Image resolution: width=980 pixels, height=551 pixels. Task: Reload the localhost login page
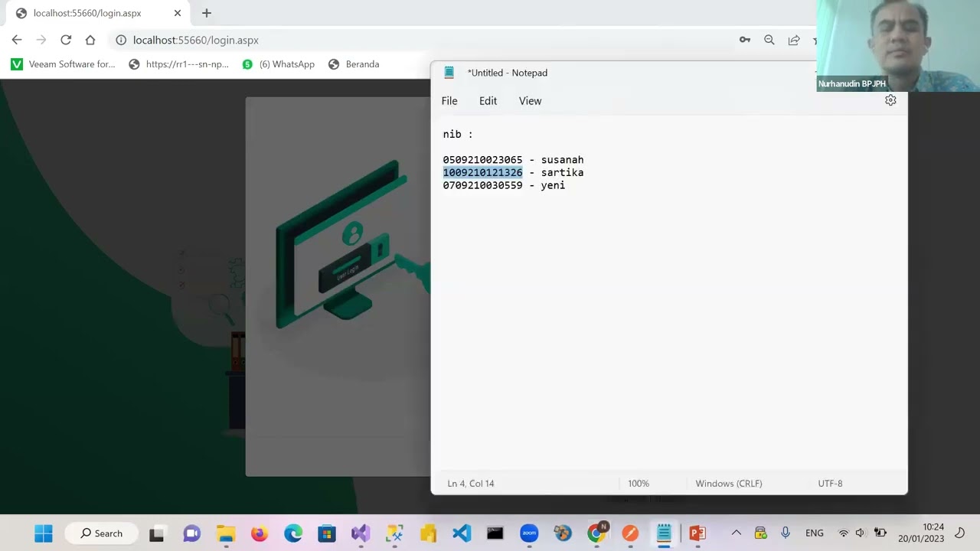(x=66, y=40)
